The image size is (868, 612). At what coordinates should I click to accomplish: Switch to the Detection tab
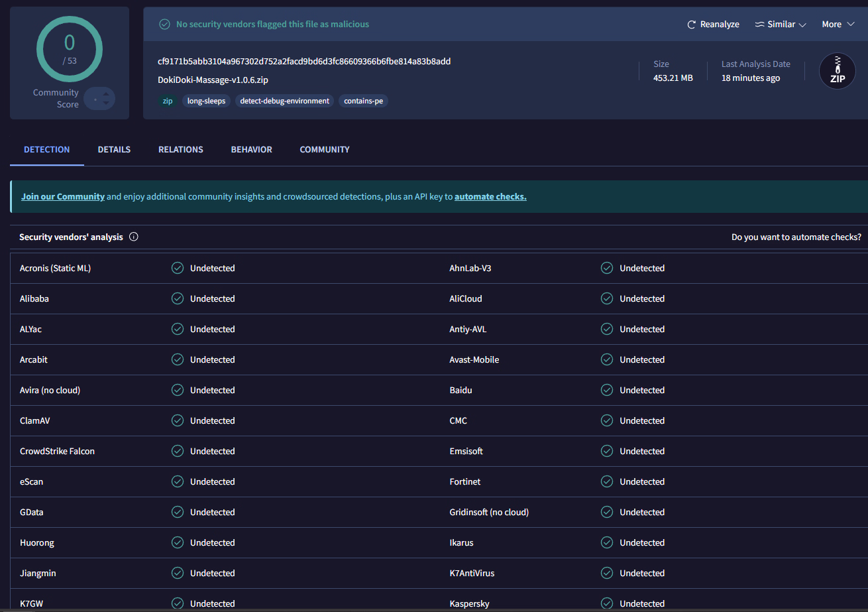pos(47,150)
